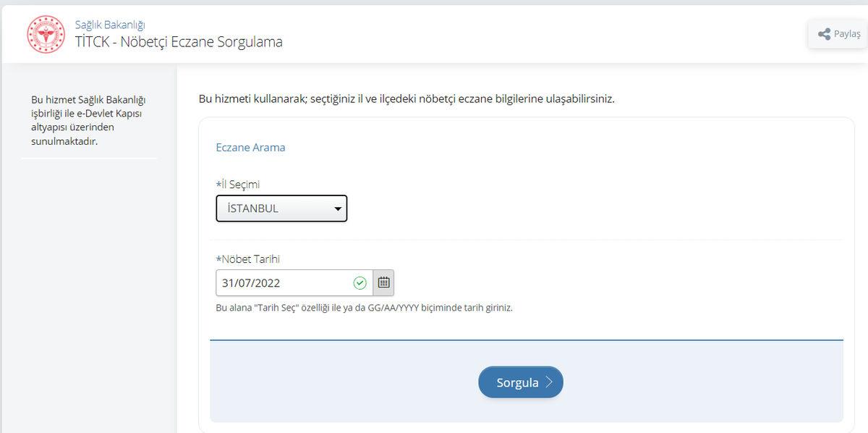The width and height of the screenshot is (868, 433).
Task: Click the Eczane Arama section heading
Action: (x=250, y=147)
